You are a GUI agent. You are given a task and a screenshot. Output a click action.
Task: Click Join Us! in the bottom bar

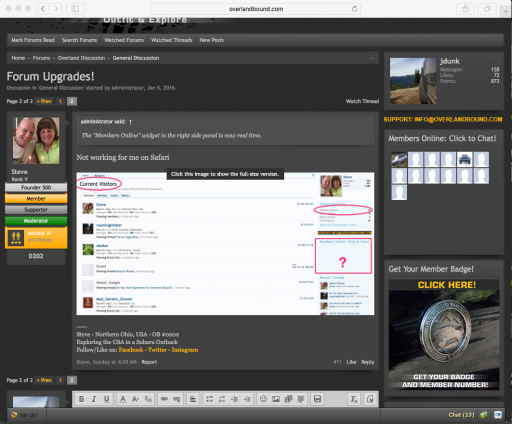tap(25, 415)
